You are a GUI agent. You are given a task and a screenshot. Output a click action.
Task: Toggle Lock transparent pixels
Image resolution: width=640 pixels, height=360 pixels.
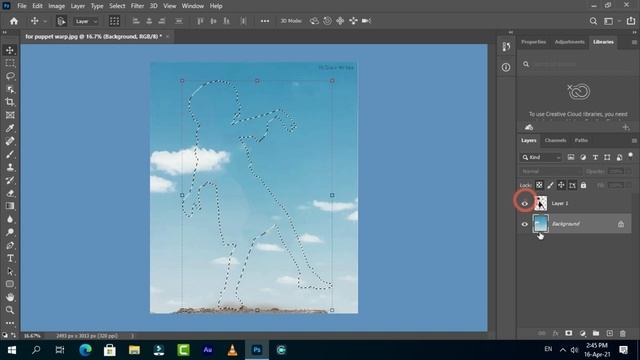coord(539,185)
